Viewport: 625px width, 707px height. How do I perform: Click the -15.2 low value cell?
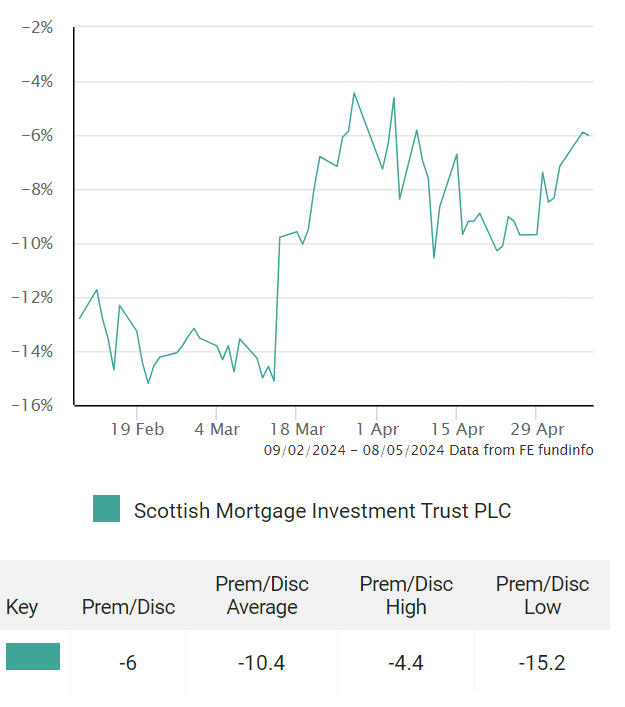coord(542,661)
